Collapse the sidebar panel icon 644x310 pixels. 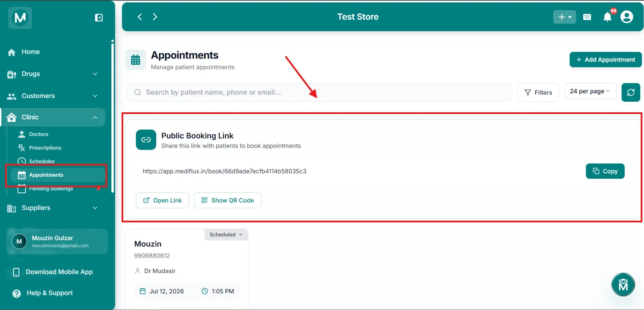click(99, 18)
